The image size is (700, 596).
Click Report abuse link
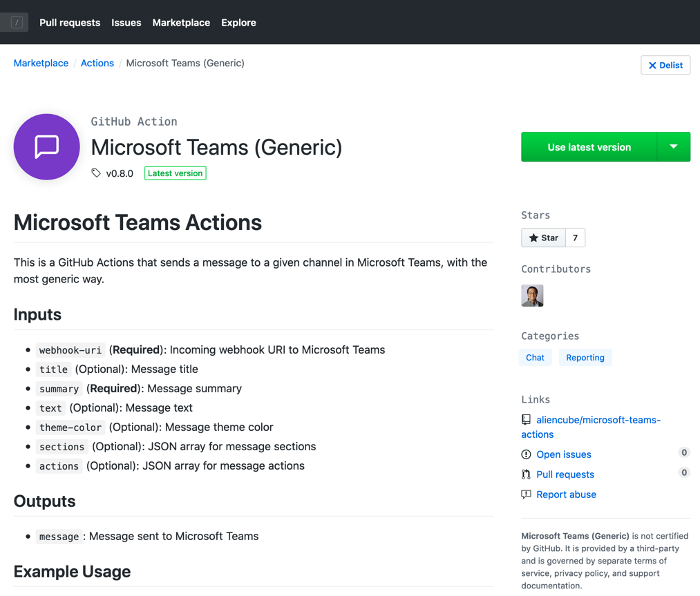(x=566, y=494)
